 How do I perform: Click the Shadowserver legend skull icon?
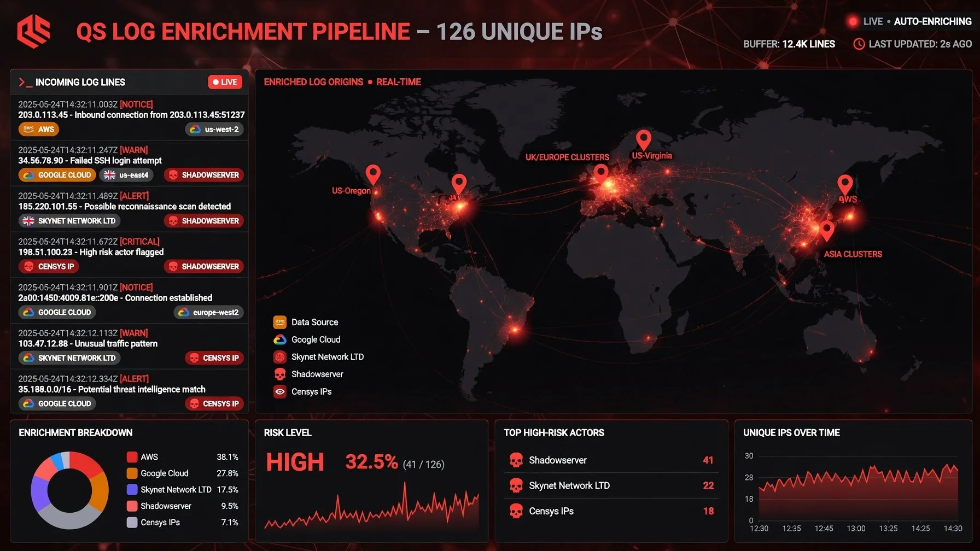coord(280,374)
